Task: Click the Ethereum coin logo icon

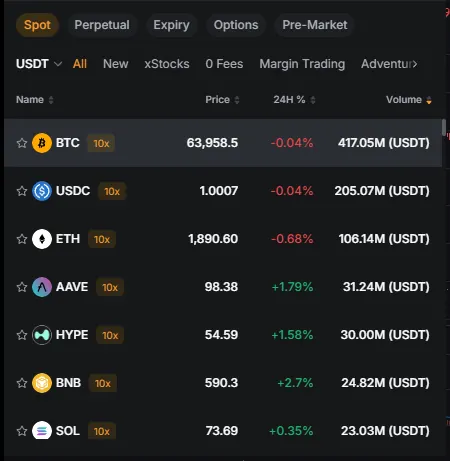Action: 42,239
